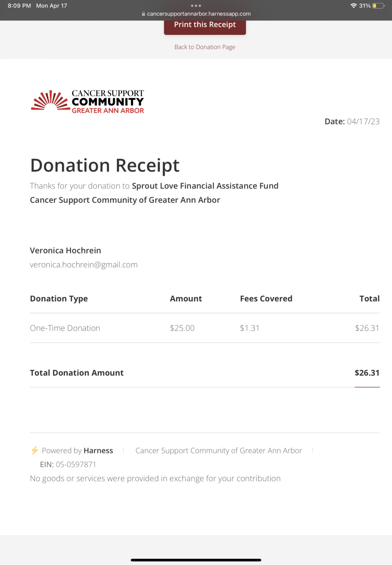Viewport: 392px width, 565px height.
Task: Click the Print this Receipt button
Action: click(205, 26)
